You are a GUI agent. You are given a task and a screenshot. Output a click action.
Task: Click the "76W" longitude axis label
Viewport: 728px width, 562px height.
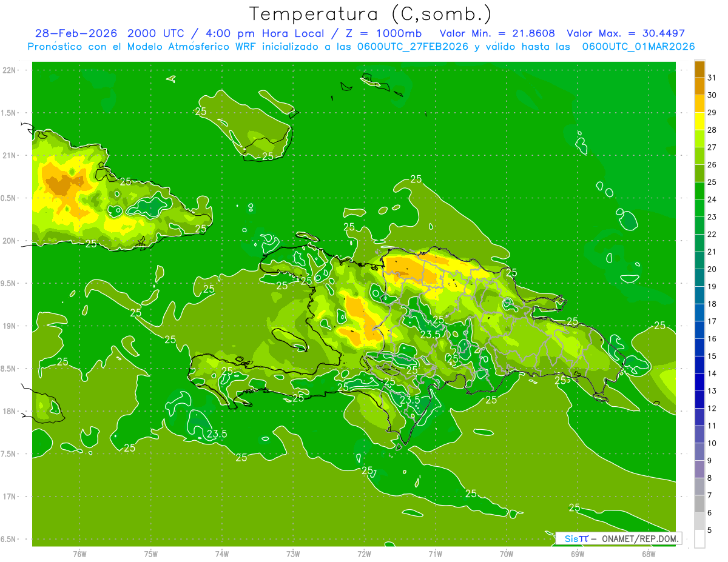(79, 554)
